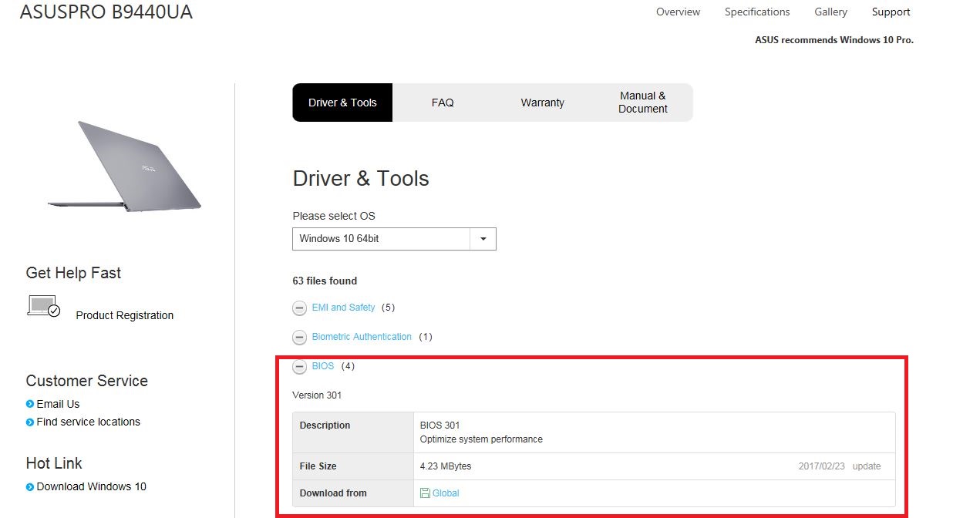Open Find service locations link
Viewport: 980px width, 518px height.
click(x=89, y=422)
